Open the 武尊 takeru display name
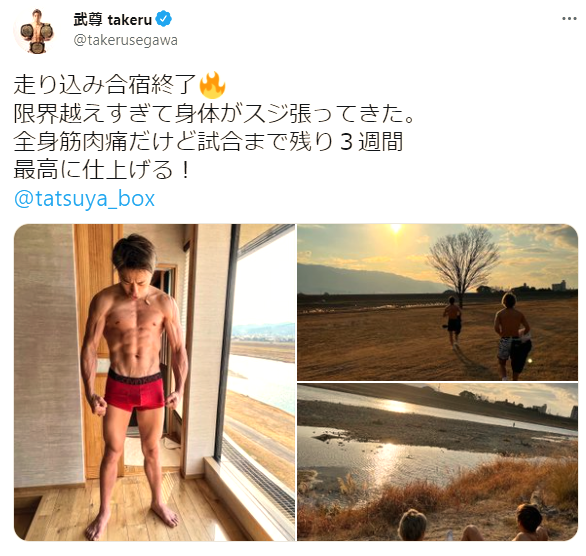 click(112, 19)
